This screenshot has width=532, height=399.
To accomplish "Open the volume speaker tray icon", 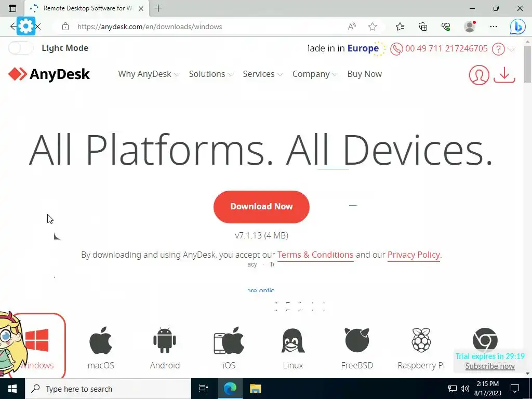I will click(465, 389).
